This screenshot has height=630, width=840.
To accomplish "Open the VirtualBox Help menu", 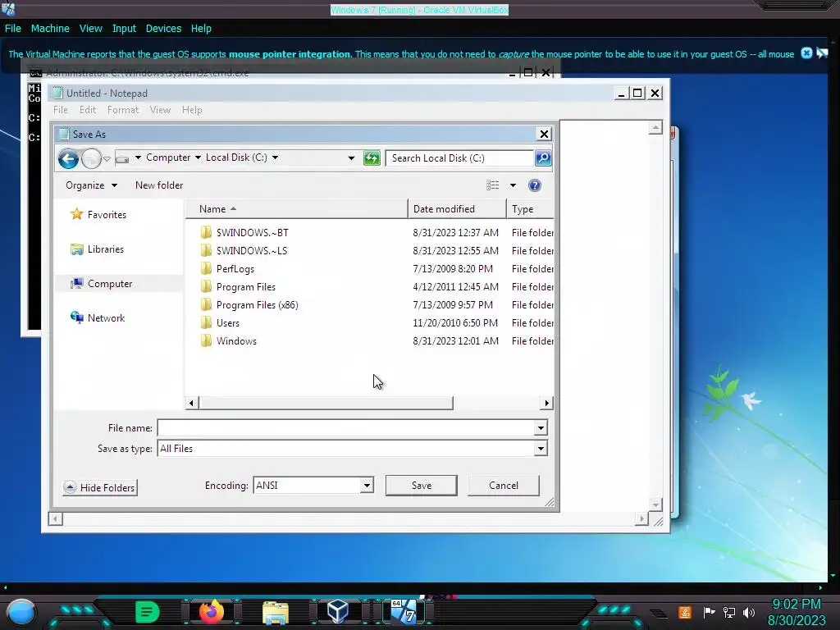I will coord(201,29).
